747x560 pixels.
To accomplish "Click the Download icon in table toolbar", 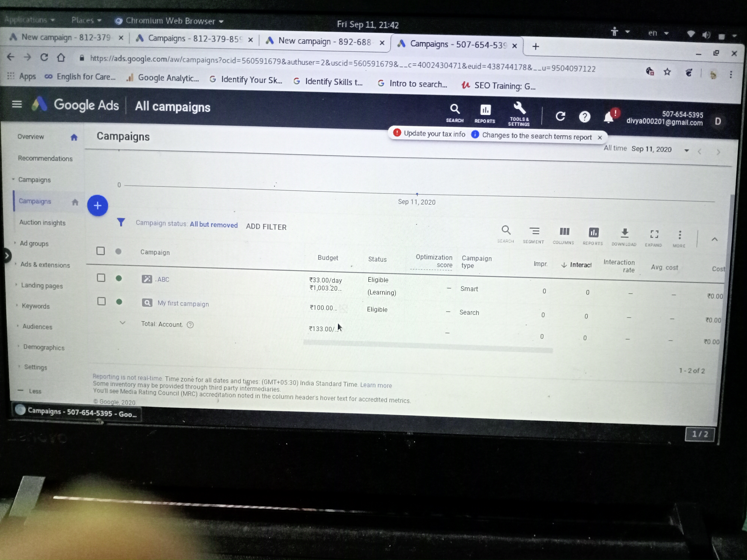I will click(624, 233).
